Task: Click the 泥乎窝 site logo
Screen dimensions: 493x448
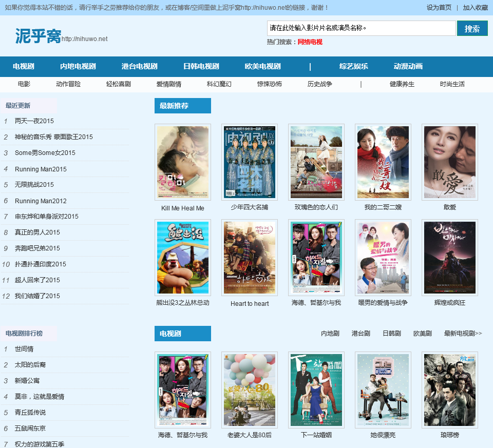Action: tap(38, 36)
